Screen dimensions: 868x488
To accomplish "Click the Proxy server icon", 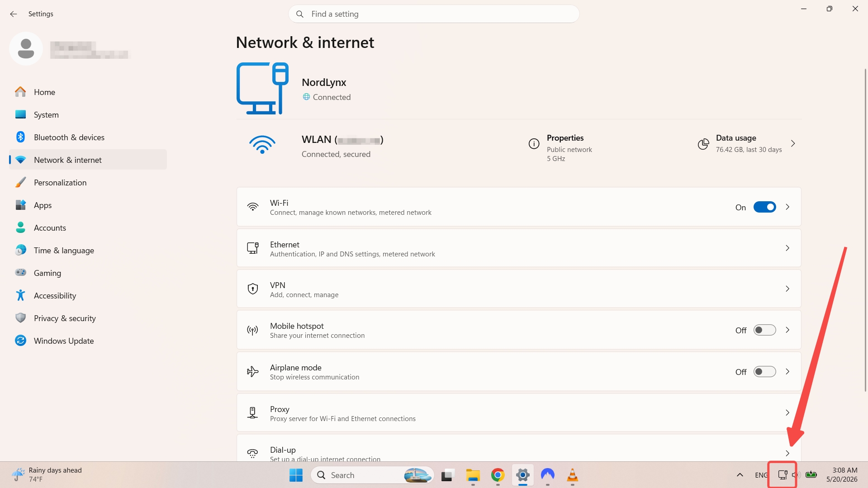I will [253, 412].
